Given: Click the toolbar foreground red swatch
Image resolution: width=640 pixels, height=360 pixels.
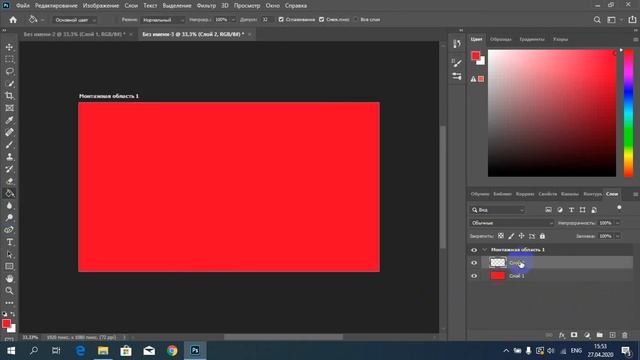Looking at the screenshot, I should coord(6,324).
